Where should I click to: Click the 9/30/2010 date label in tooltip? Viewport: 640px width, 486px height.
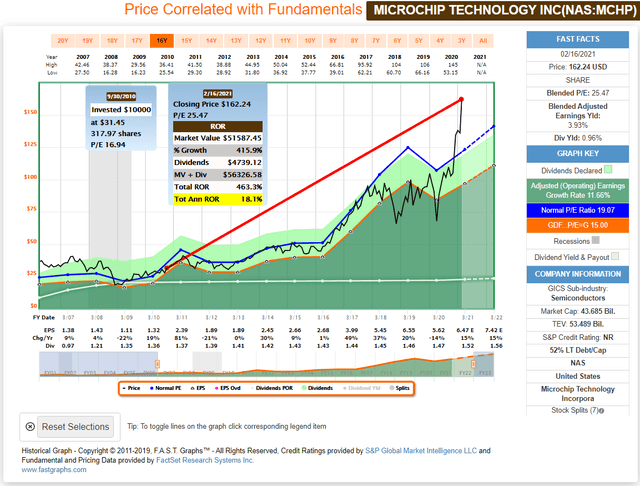(x=121, y=97)
